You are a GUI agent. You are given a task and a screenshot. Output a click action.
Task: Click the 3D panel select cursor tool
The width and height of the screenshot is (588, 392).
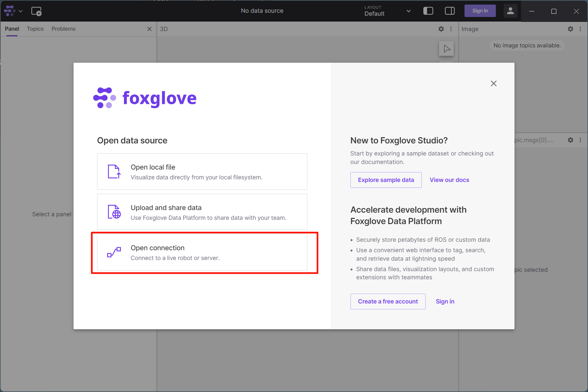(x=447, y=49)
